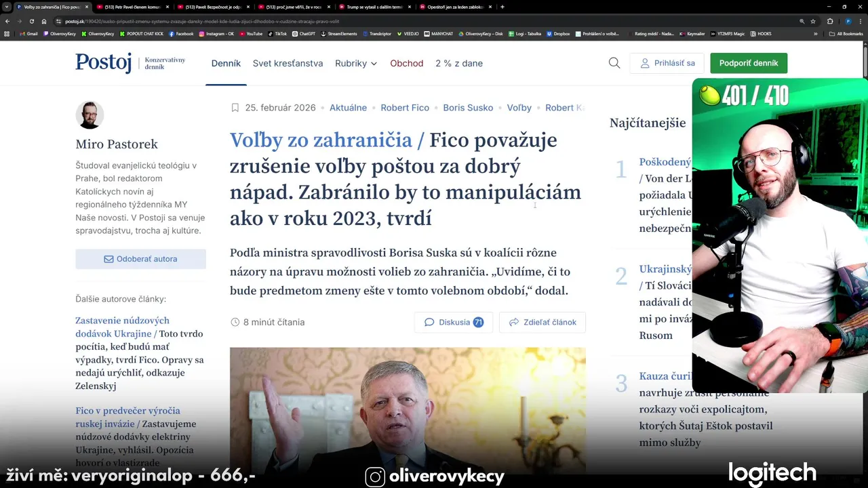The image size is (868, 488).
Task: Open the browser extensions puzzle icon
Action: click(x=830, y=21)
